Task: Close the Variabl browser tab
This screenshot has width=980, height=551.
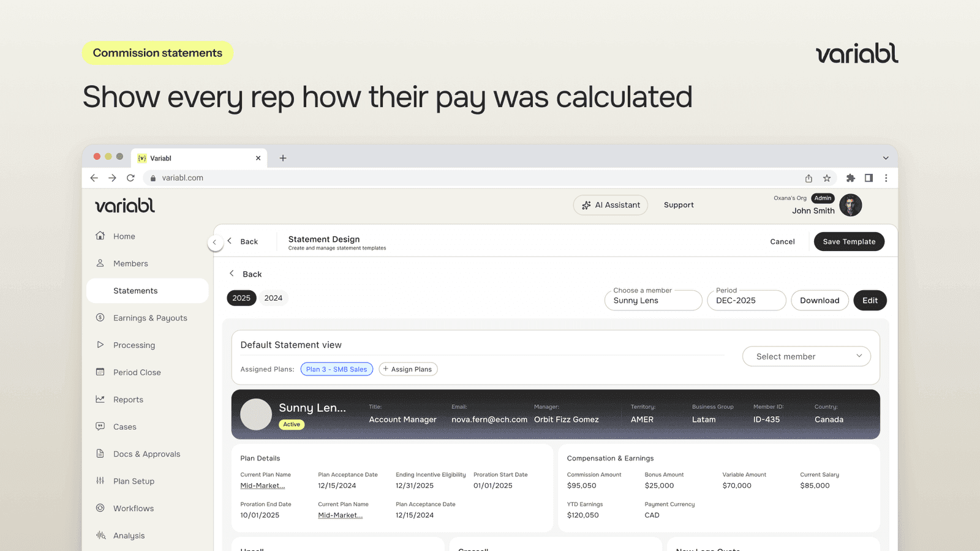Action: (258, 158)
